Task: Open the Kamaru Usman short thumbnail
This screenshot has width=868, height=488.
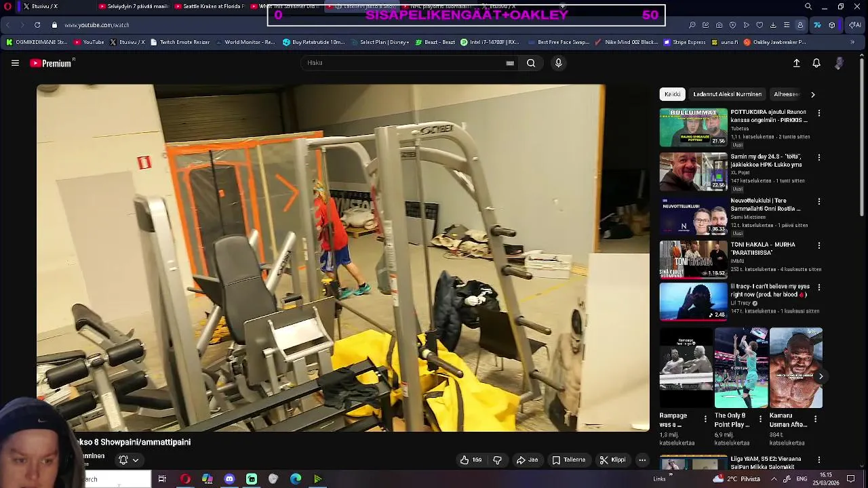Action: 796,368
